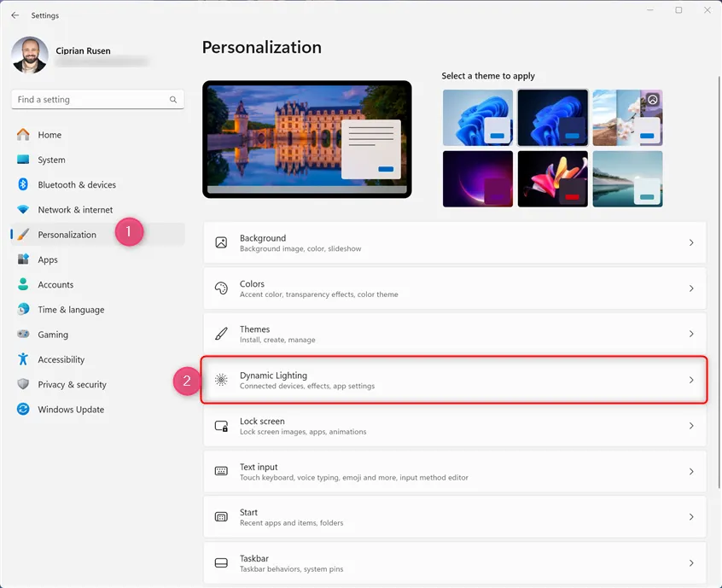Click the search magnifier icon
This screenshot has width=722, height=588.
pos(173,100)
